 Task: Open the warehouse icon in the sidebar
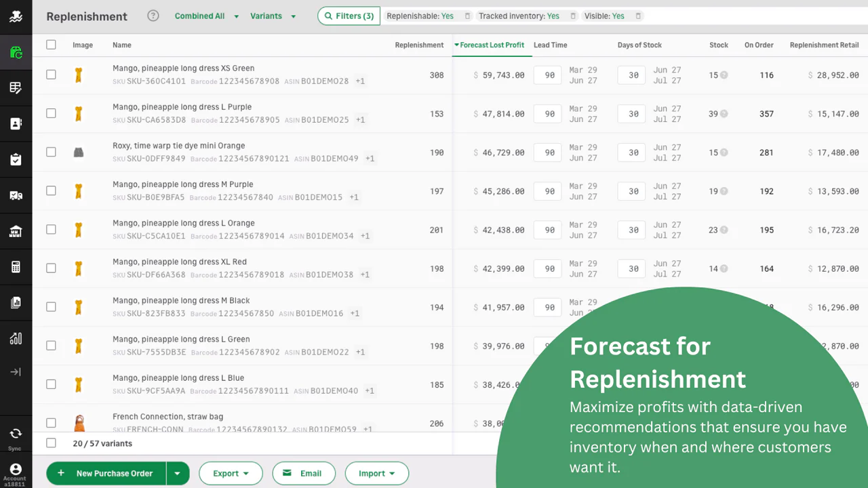16,232
